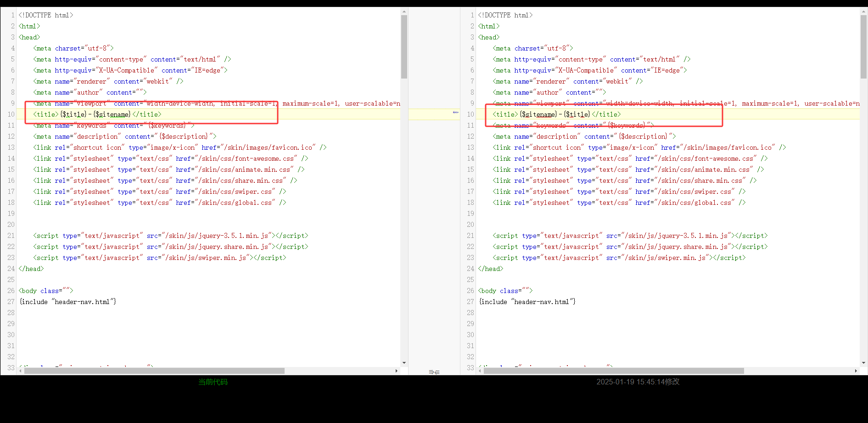868x423 pixels.
Task: Click line number 24 in the left gutter
Action: coord(11,269)
